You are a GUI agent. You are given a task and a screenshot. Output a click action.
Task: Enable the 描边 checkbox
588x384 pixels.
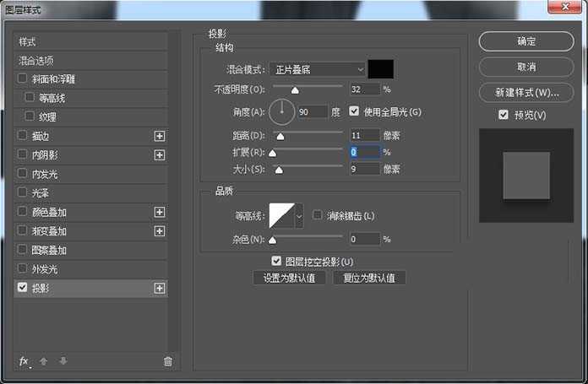(22, 135)
